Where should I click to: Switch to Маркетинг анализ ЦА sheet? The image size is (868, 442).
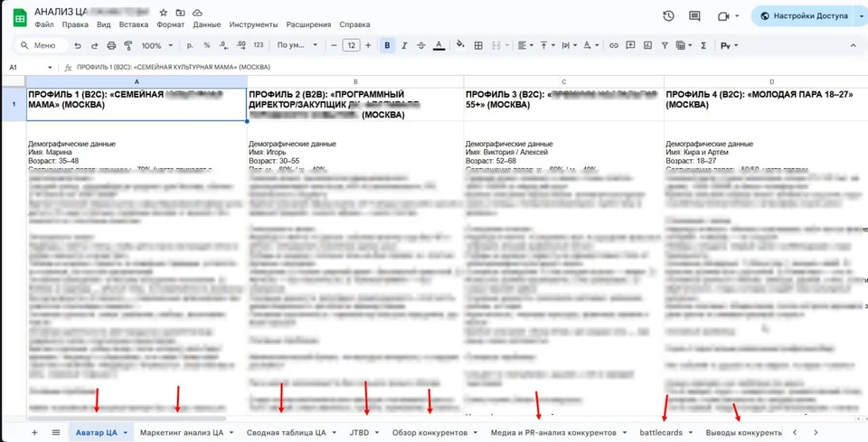[x=182, y=433]
